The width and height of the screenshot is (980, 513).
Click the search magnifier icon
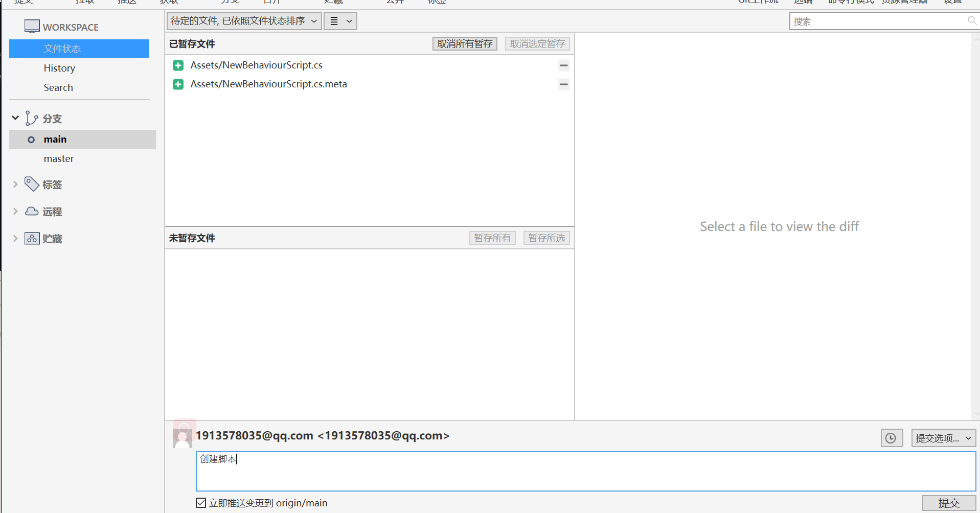(x=972, y=20)
